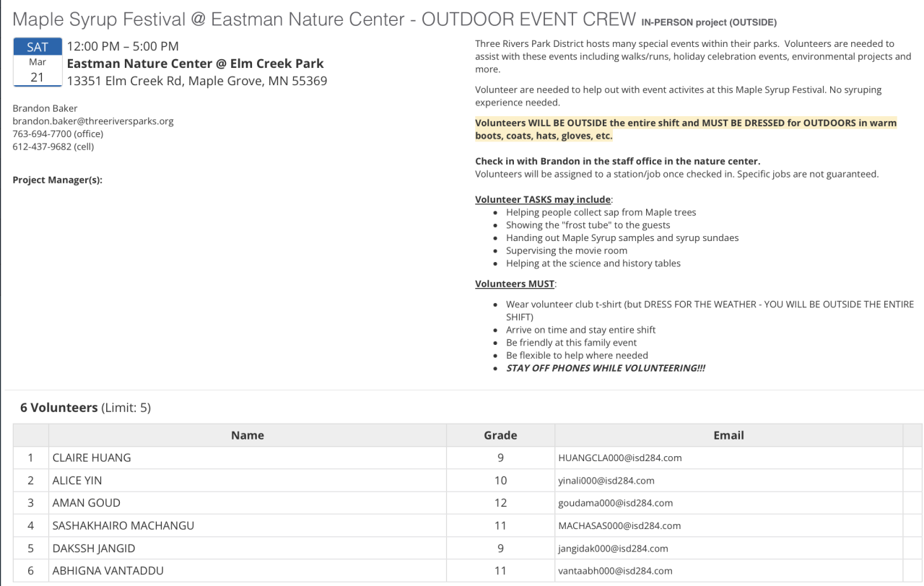Click the email HUANGCLA000@isd284.com
This screenshot has height=586, width=924.
620,458
